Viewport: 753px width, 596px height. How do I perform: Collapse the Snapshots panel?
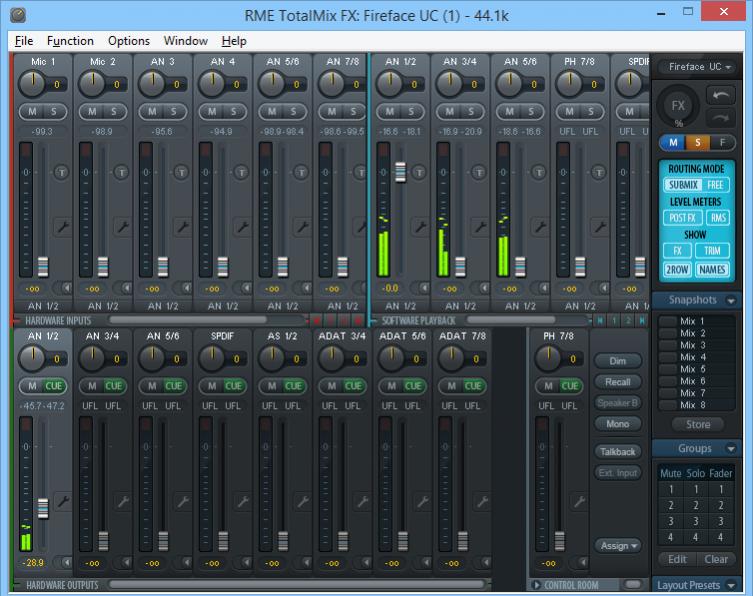730,300
